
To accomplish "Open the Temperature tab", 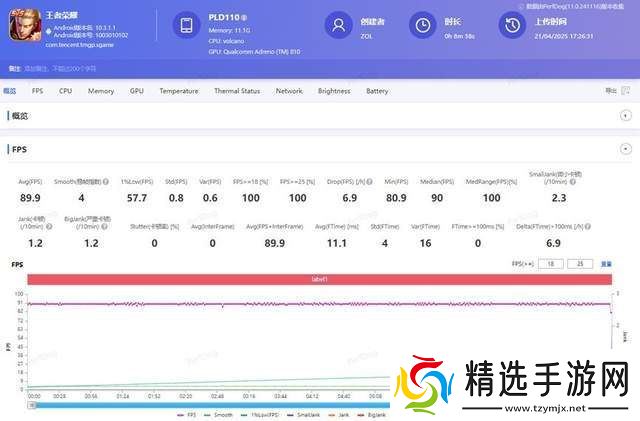I will pos(178,91).
